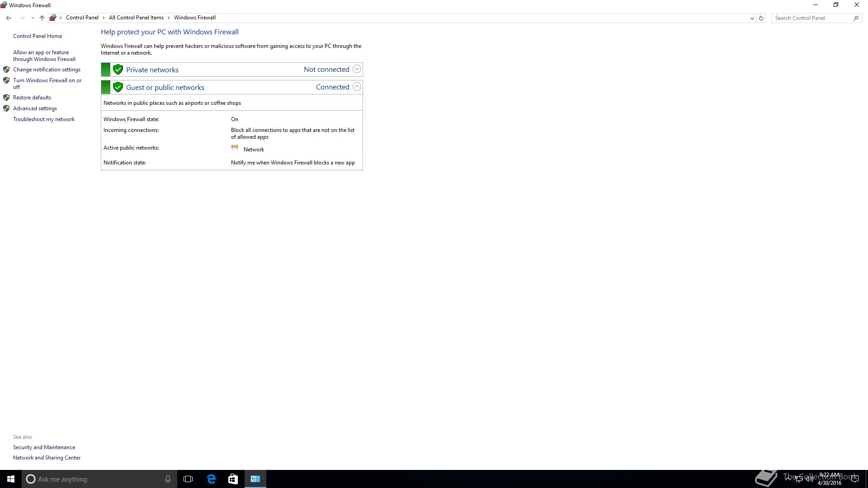Viewport: 868px width, 488px height.
Task: Click the green shield on Guest or public networks
Action: coord(118,87)
